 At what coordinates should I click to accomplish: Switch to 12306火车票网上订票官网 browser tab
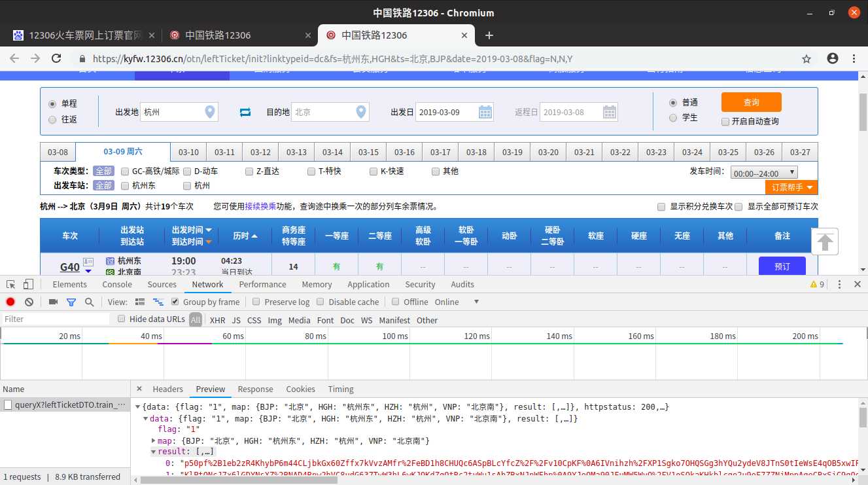pos(84,35)
